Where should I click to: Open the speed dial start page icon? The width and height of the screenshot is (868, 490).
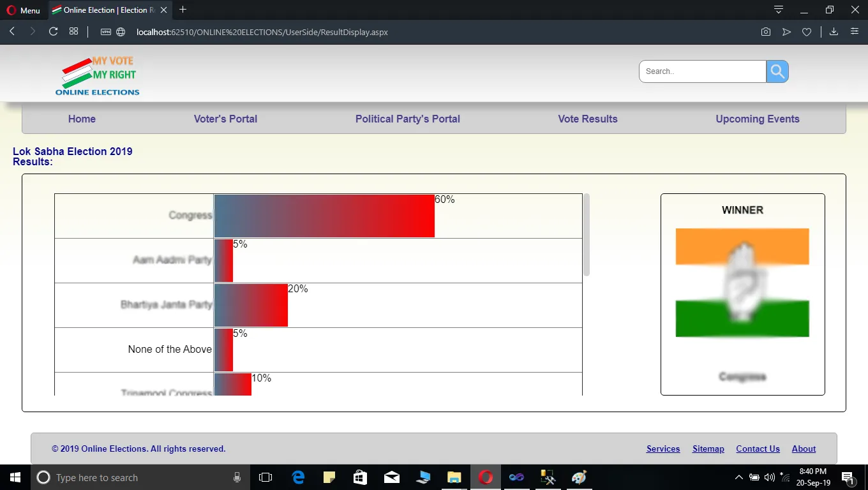point(74,32)
